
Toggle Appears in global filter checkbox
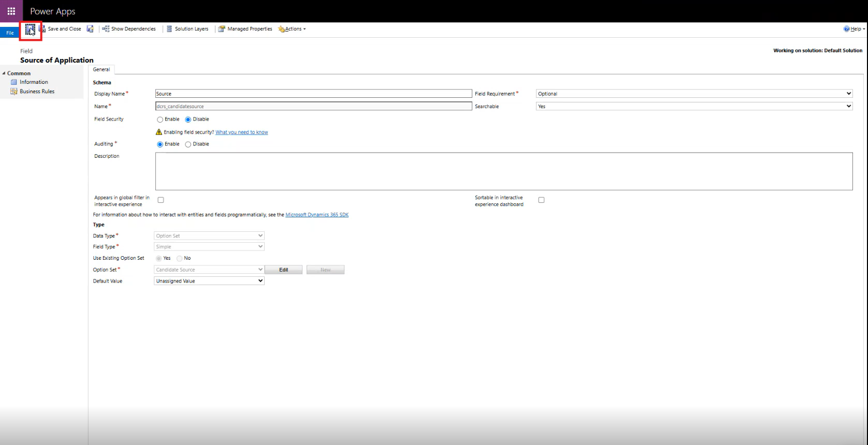[x=161, y=200]
